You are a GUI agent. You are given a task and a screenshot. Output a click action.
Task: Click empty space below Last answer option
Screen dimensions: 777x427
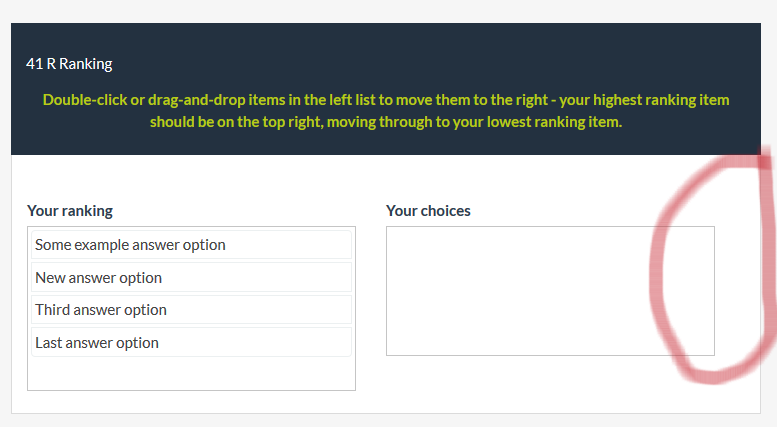point(190,374)
